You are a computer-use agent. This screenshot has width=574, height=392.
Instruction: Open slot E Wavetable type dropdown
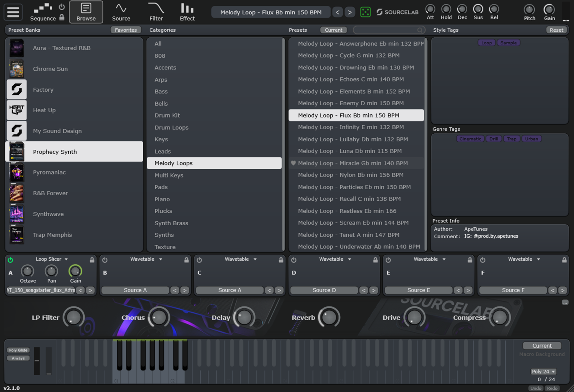pyautogui.click(x=430, y=259)
